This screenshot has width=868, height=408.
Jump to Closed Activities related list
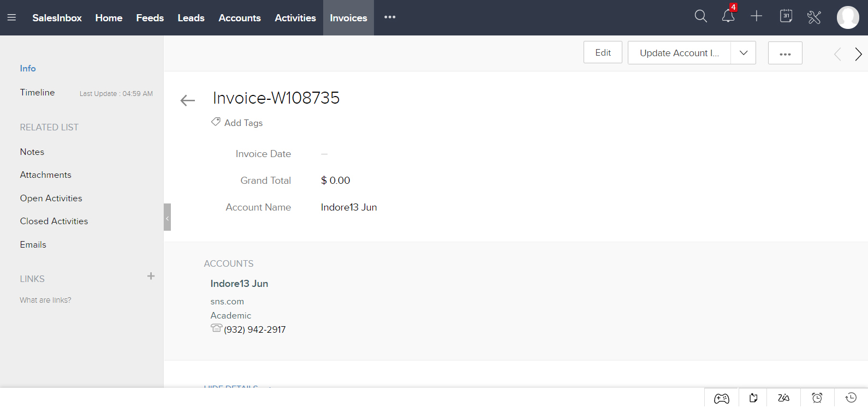pos(54,221)
